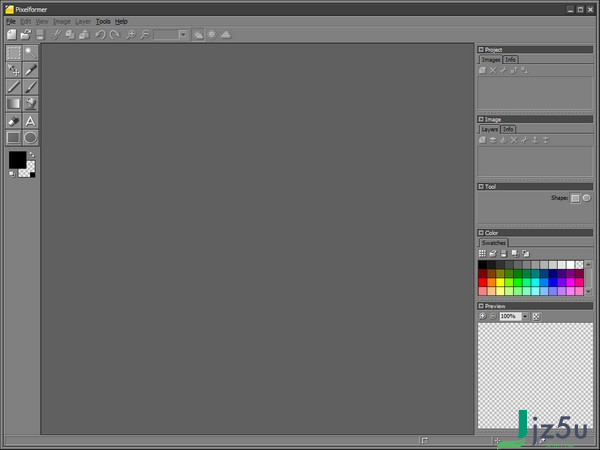Switch to Info tab in Image panel

(508, 129)
